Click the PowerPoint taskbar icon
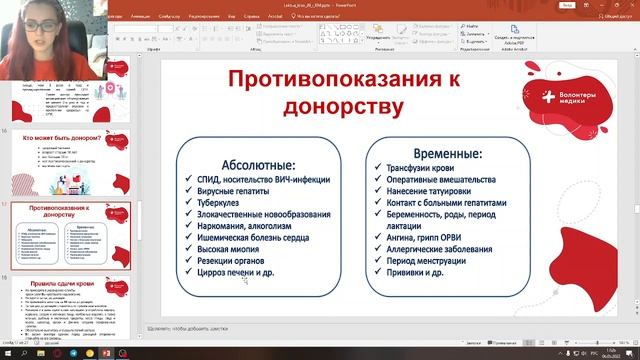Image resolution: width=640 pixels, height=360 pixels. (x=107, y=353)
